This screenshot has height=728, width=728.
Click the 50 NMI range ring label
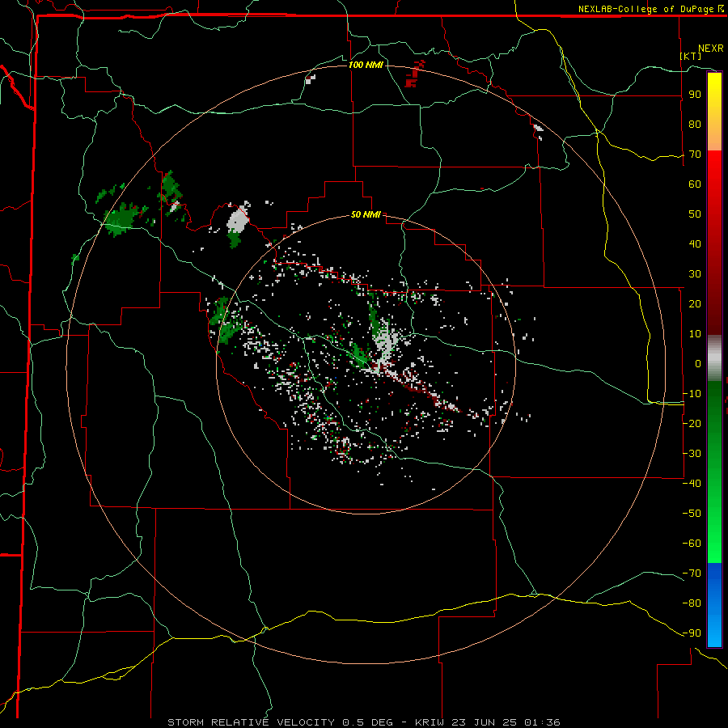coord(366,214)
